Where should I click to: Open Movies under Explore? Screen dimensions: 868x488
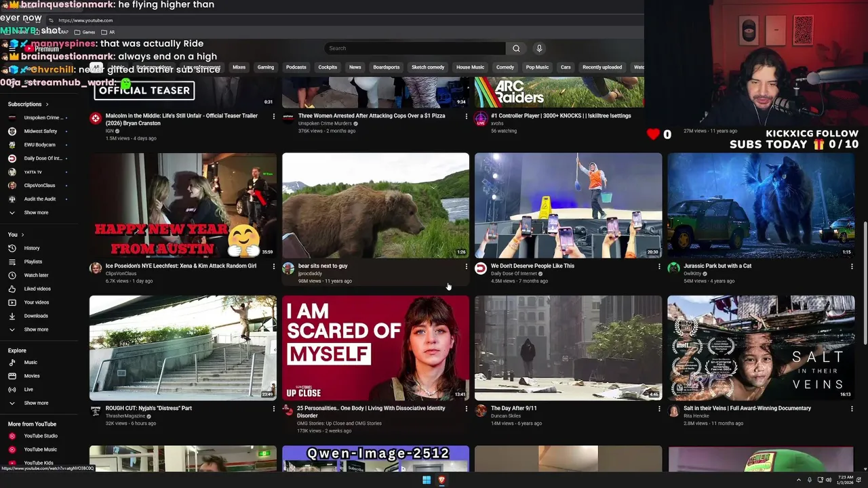(x=32, y=376)
